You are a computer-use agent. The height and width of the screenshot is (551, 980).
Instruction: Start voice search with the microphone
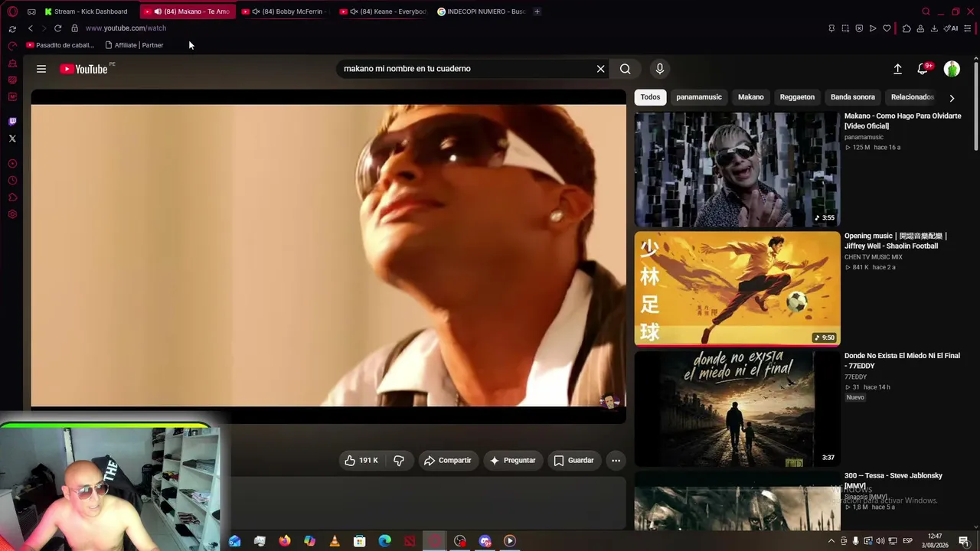(660, 69)
